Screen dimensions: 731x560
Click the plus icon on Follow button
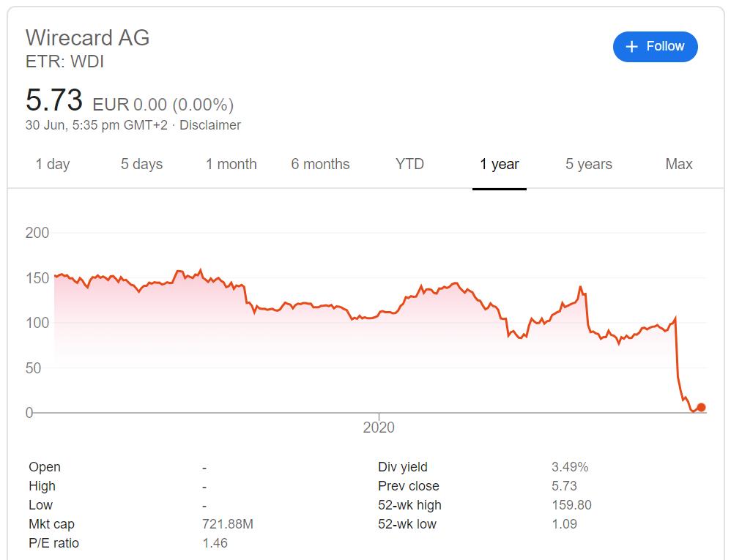tap(631, 46)
